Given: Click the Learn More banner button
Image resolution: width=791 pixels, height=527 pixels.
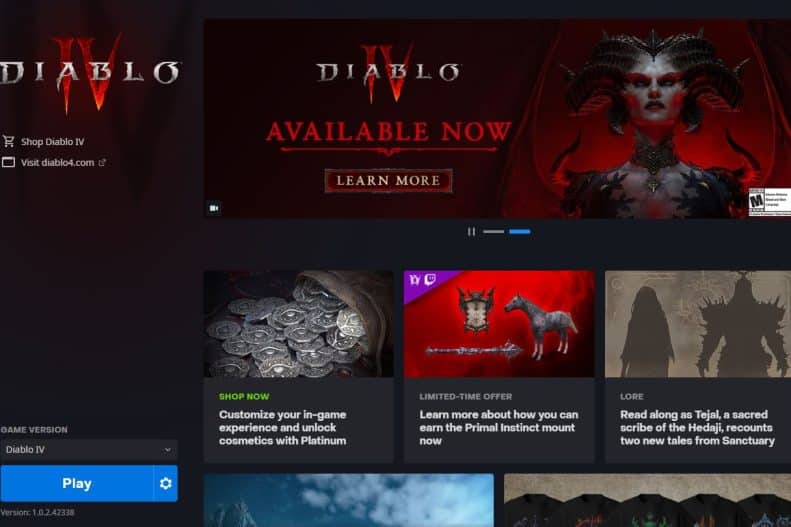Looking at the screenshot, I should pyautogui.click(x=388, y=181).
